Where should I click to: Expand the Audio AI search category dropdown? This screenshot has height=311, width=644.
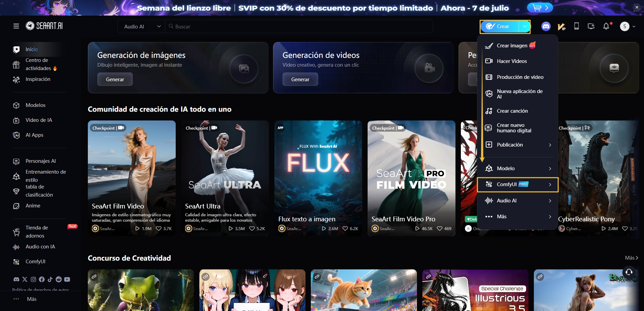click(142, 26)
